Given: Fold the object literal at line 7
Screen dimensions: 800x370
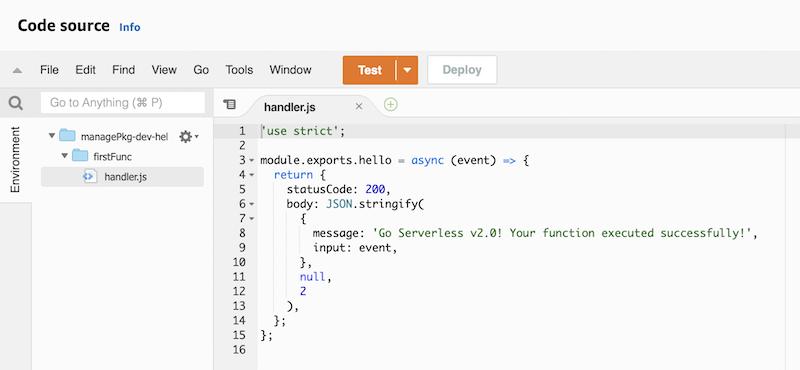Looking at the screenshot, I should coord(252,219).
